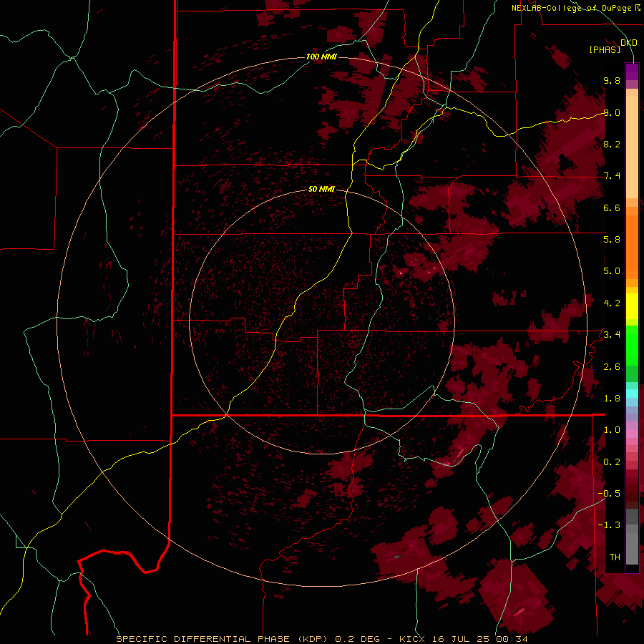Image resolution: width=644 pixels, height=644 pixels.
Task: Pick the pink band near 1.0 on color bar
Action: 632,433
